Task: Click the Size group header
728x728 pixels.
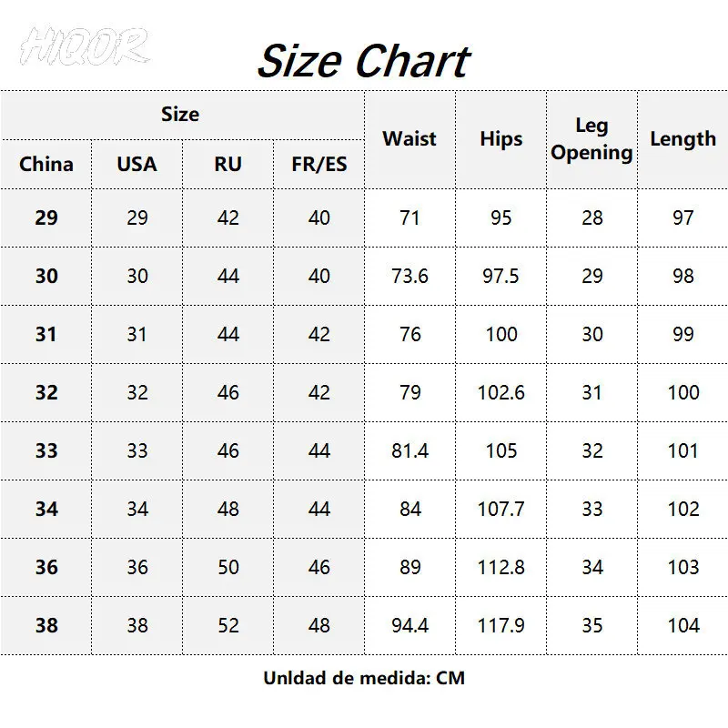Action: [x=180, y=115]
